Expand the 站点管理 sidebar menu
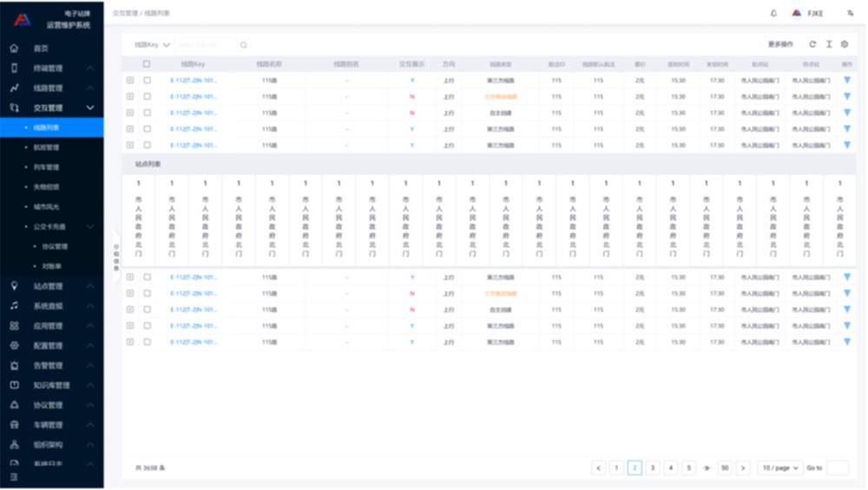868x490 pixels. [x=52, y=286]
